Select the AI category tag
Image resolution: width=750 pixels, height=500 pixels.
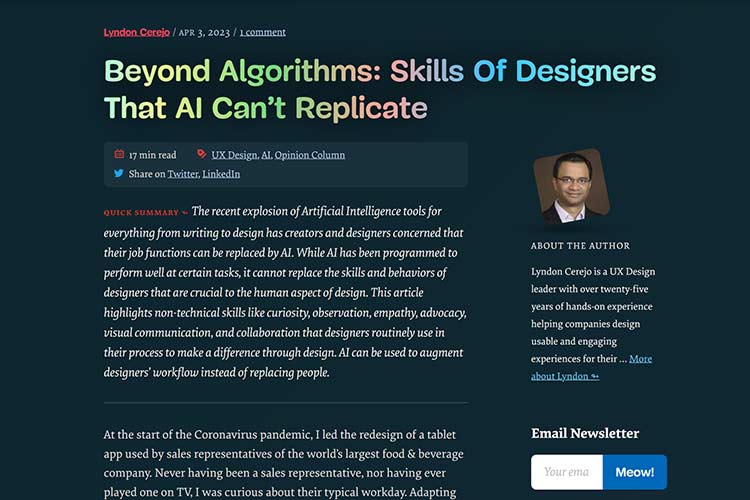click(x=266, y=155)
